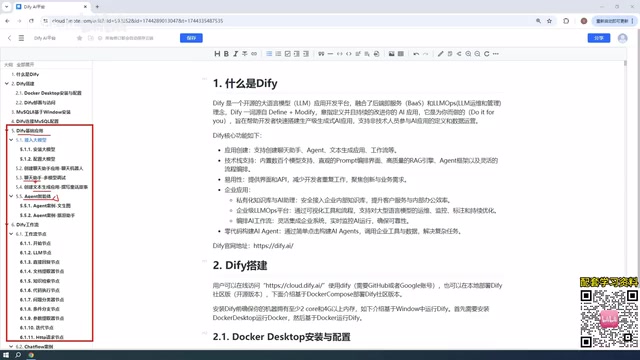
Task: Click the browser update pill next to the profile
Action: [614, 21]
